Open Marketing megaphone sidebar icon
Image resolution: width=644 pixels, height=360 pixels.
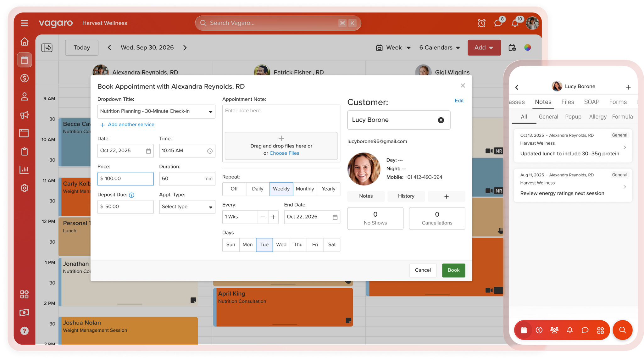tap(25, 115)
